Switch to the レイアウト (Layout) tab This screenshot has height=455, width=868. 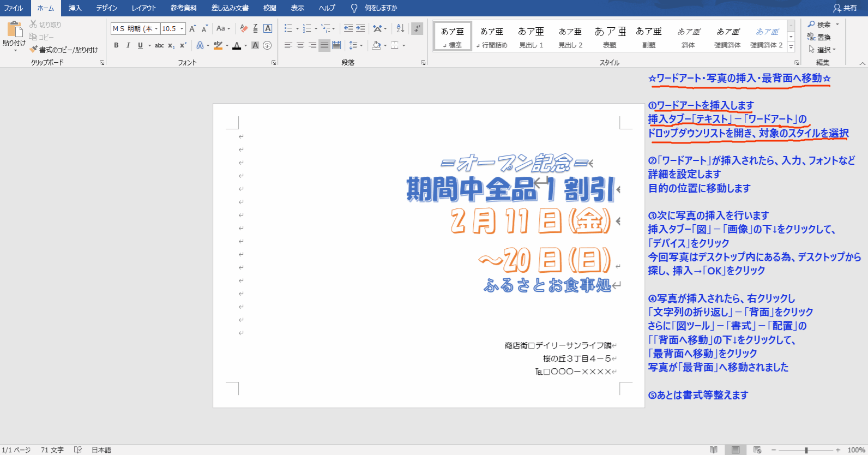pos(143,8)
